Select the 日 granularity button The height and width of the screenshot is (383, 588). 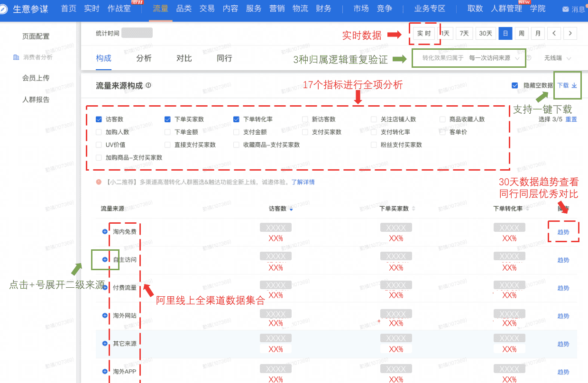pyautogui.click(x=505, y=33)
